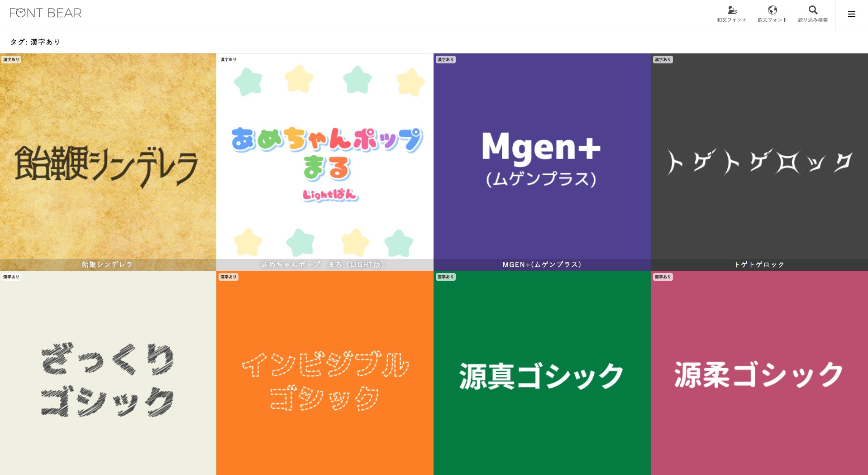Open the インビジブルゴシック font thumbnail
This screenshot has width=868, height=475.
(325, 373)
